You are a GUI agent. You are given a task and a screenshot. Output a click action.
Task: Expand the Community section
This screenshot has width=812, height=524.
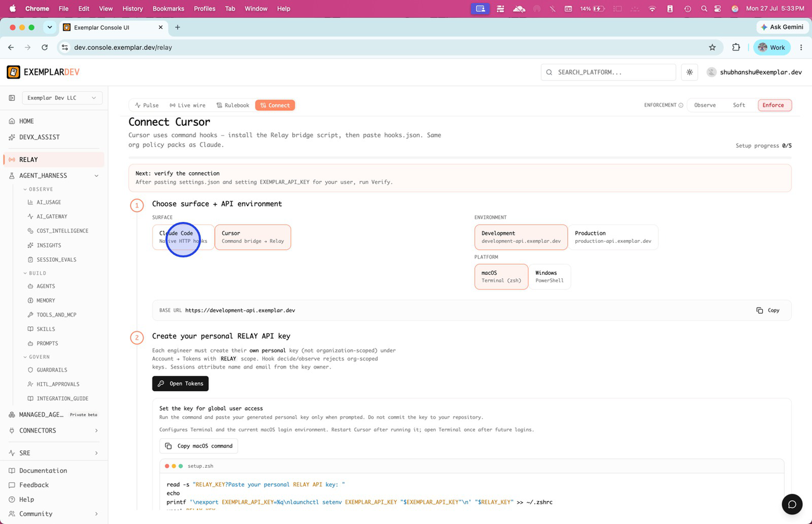click(x=96, y=514)
